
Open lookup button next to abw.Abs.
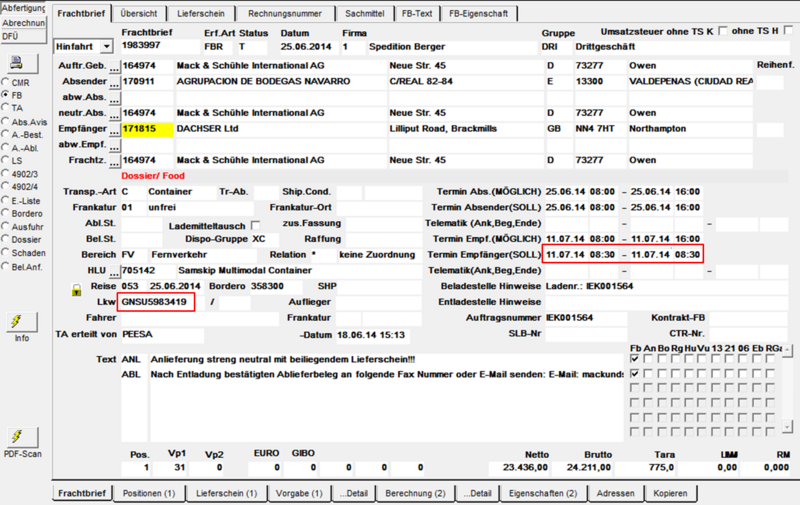[114, 98]
